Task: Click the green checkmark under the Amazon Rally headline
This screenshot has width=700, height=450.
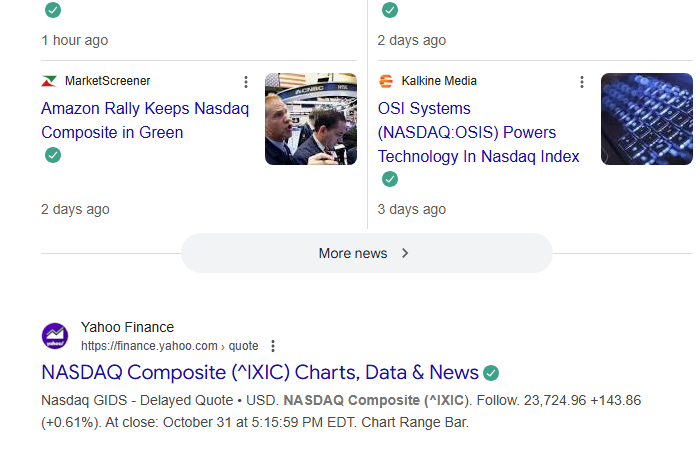Action: coord(53,155)
